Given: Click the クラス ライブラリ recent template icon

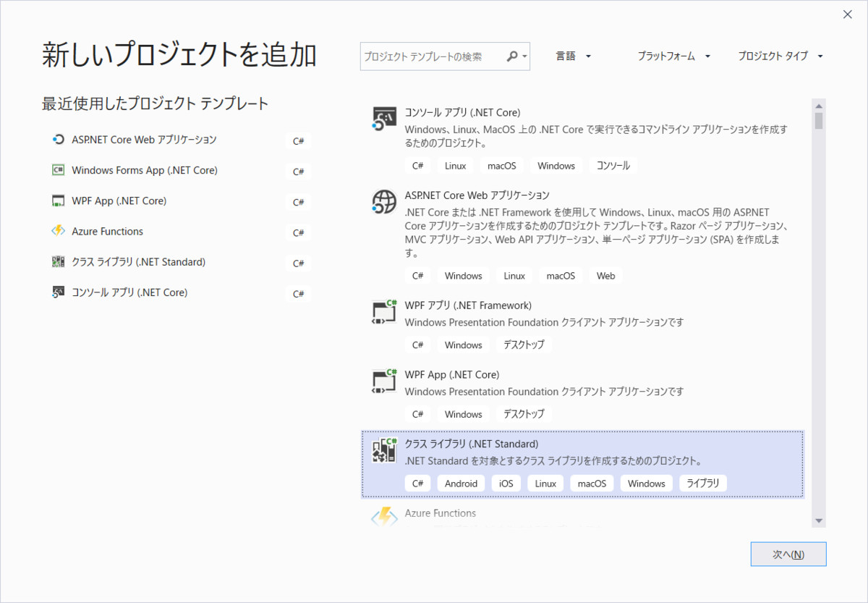Looking at the screenshot, I should coord(59,262).
